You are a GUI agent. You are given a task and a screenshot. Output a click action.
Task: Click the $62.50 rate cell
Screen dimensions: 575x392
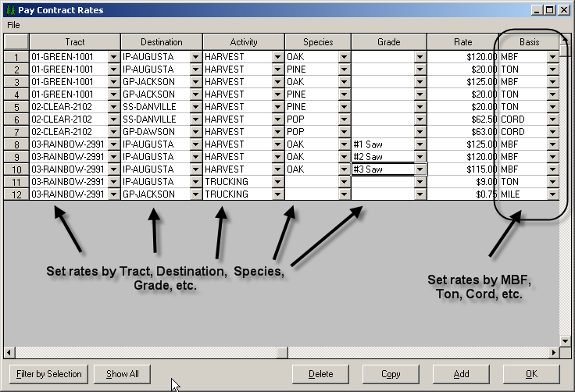pyautogui.click(x=462, y=119)
